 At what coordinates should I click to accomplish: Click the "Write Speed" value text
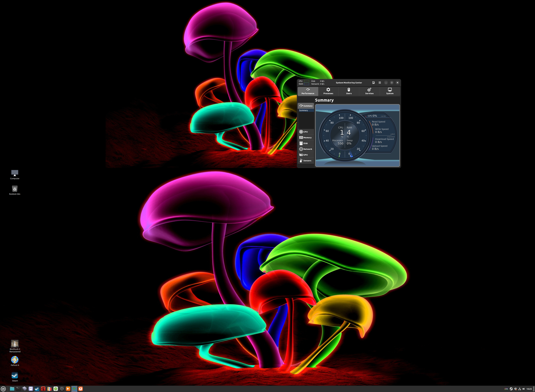pos(378,132)
